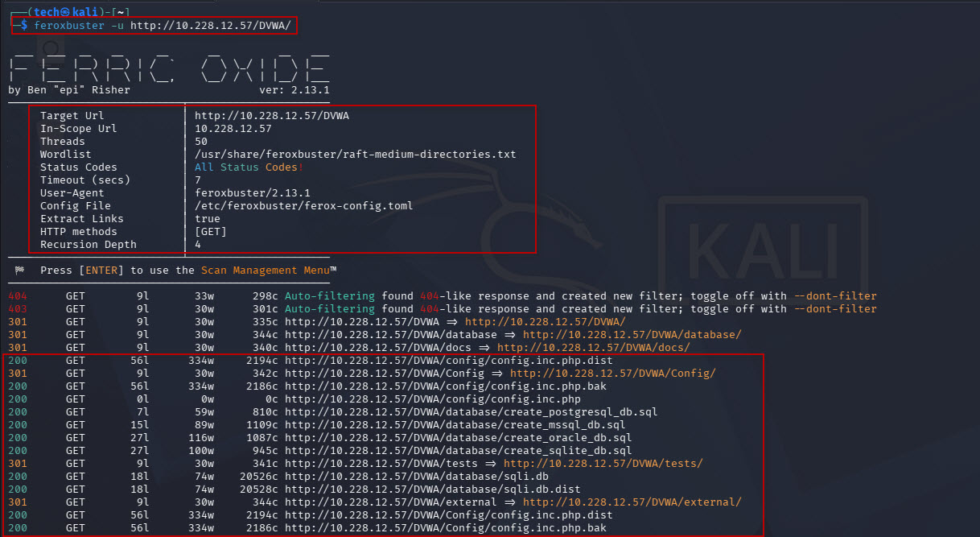
Task: Click the create_mssql_db.sql URL
Action: pos(455,425)
